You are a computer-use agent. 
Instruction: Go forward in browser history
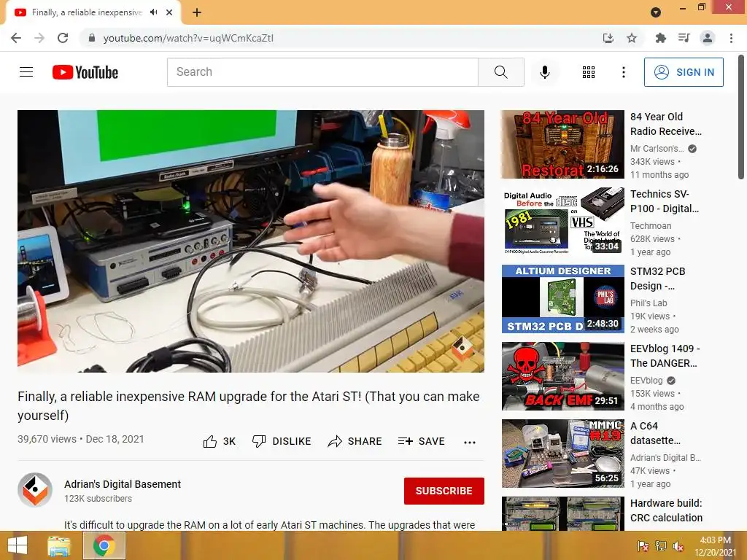pyautogui.click(x=39, y=38)
